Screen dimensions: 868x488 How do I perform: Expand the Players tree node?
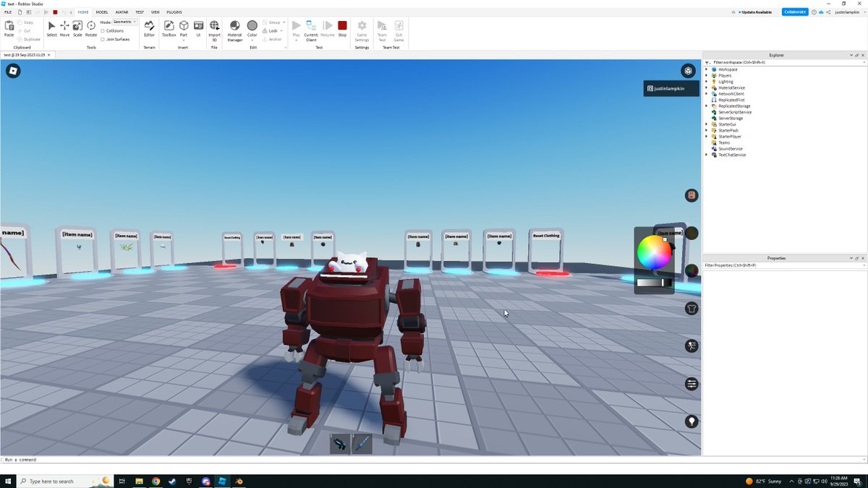707,75
